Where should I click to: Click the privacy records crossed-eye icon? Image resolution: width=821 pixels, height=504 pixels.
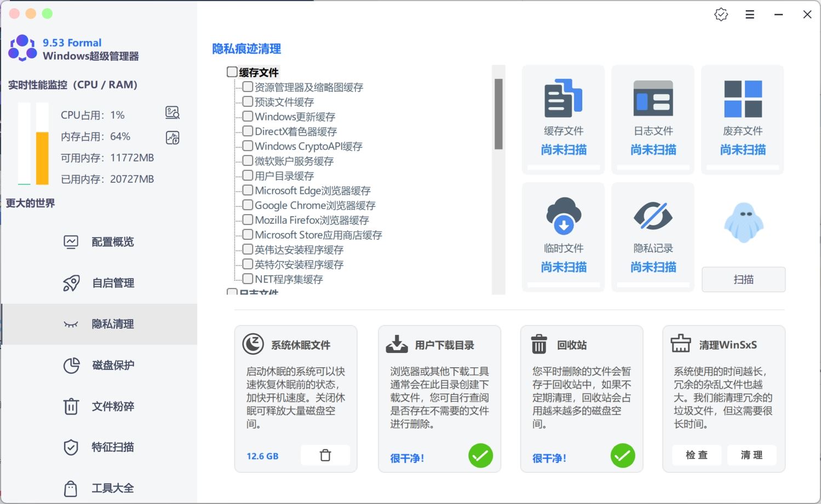(653, 216)
